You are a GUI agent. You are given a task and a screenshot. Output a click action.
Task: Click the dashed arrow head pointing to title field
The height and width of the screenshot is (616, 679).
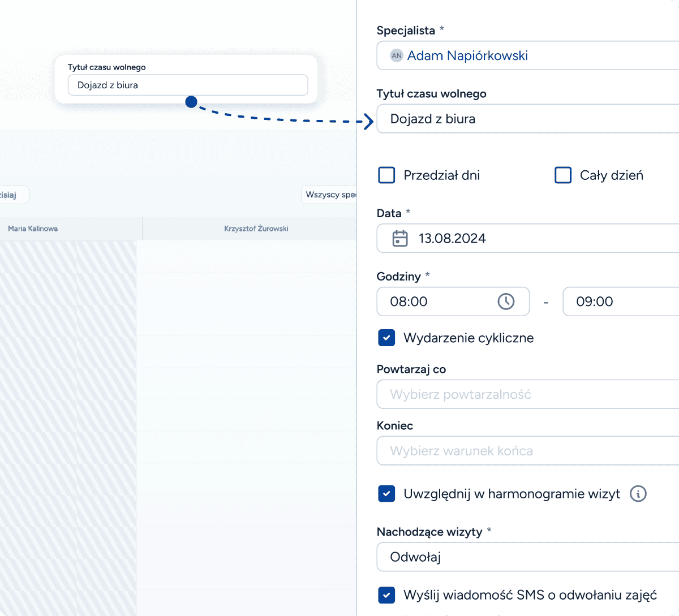368,121
